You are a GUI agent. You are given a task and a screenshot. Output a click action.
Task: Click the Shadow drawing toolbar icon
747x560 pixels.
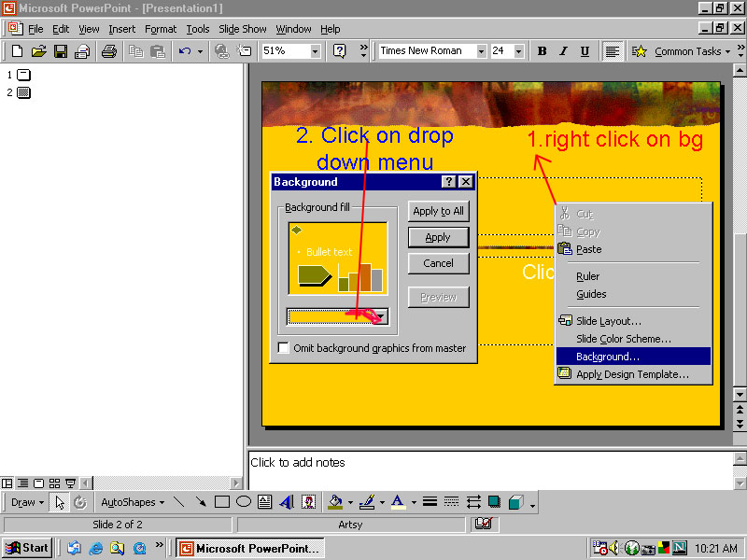(495, 502)
